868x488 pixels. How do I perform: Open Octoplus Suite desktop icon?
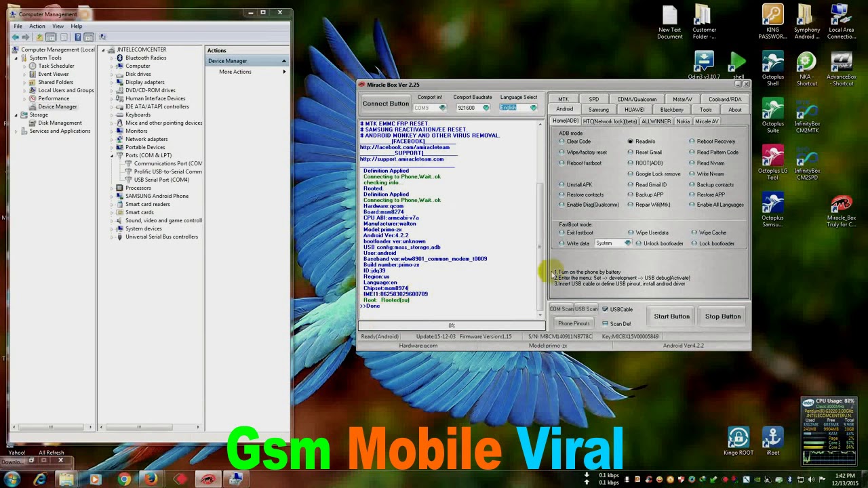(x=772, y=116)
